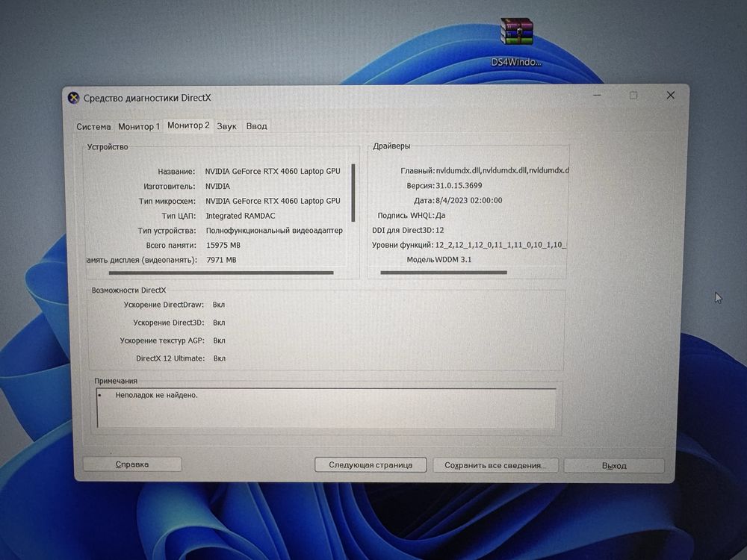Click the DDI для Direct3D value 12
The height and width of the screenshot is (560, 747).
(x=440, y=230)
